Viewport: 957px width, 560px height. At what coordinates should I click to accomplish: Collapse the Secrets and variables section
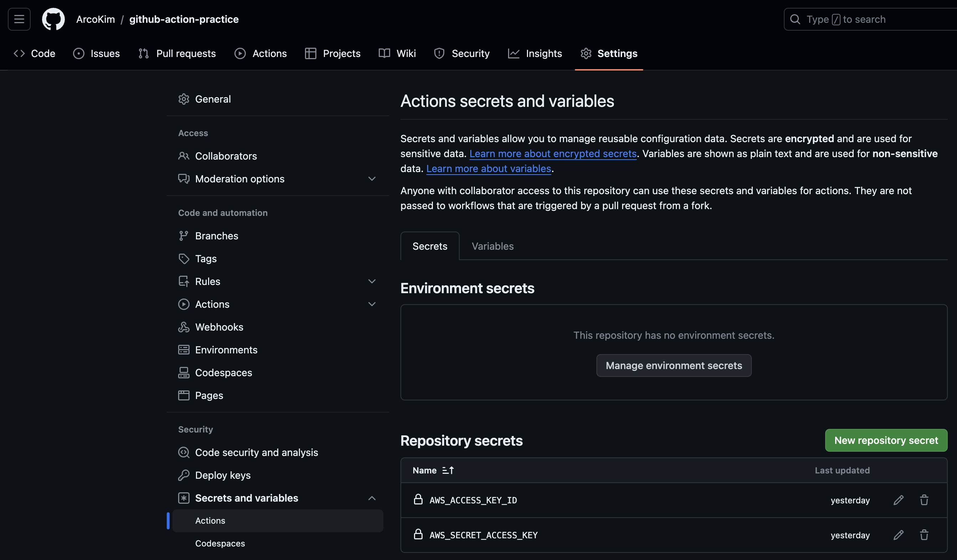[x=372, y=498]
